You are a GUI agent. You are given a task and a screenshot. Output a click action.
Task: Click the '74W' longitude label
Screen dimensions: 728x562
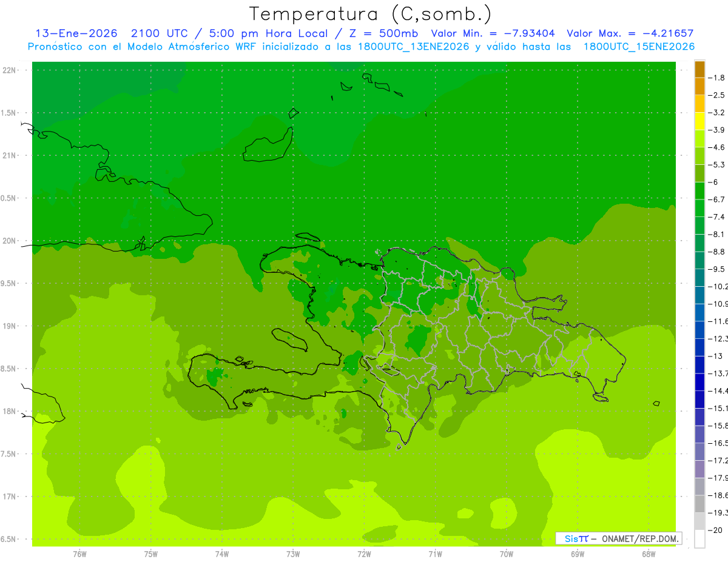pyautogui.click(x=221, y=554)
